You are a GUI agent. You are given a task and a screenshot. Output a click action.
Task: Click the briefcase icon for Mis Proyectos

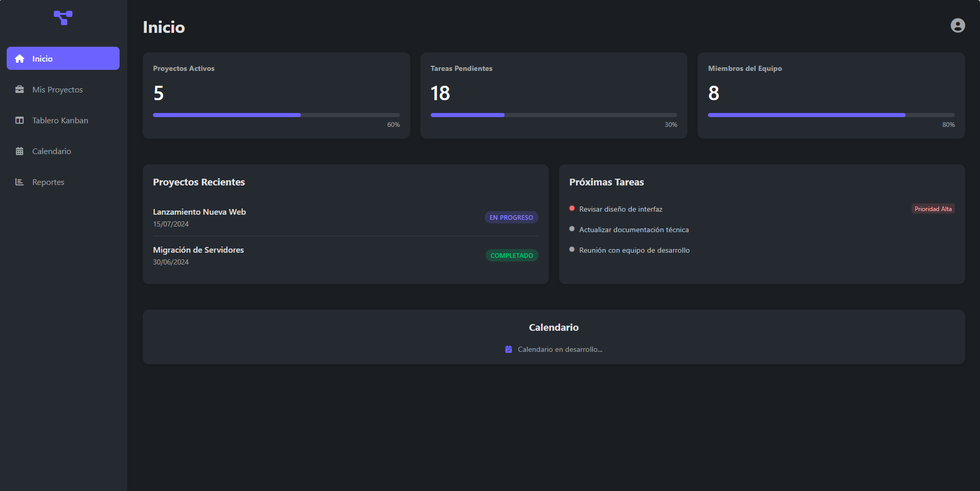click(20, 89)
